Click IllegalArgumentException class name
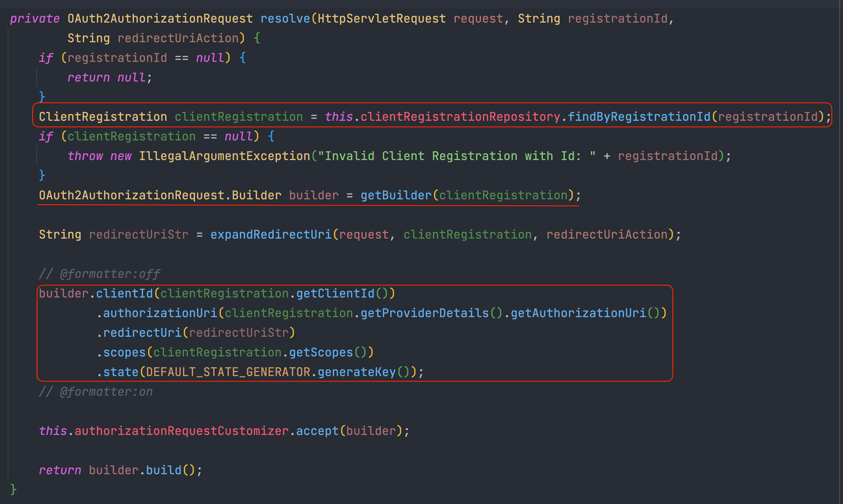843x504 pixels. click(x=224, y=156)
